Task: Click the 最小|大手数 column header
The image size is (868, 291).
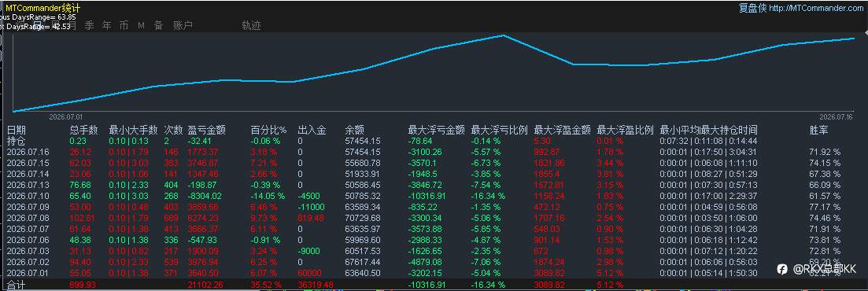Action: point(134,130)
